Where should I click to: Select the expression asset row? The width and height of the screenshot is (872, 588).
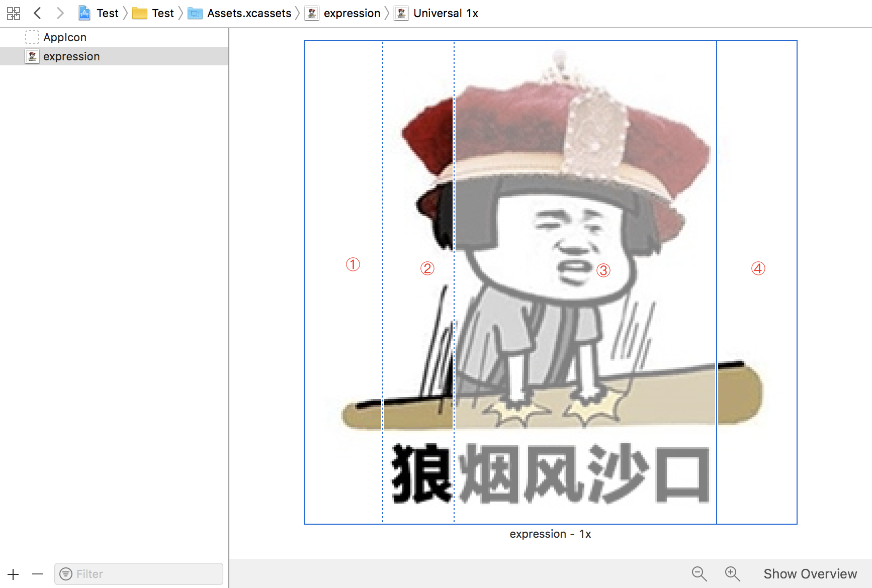point(114,56)
